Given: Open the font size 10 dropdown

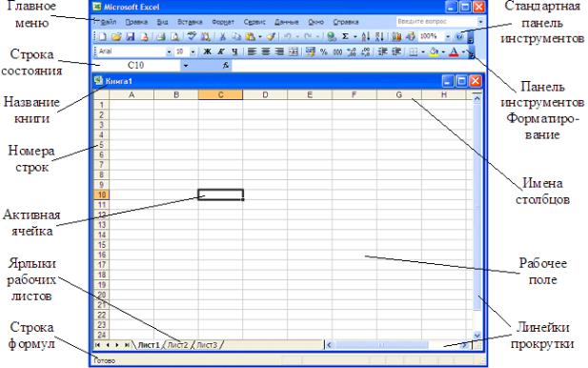Looking at the screenshot, I should pyautogui.click(x=193, y=51).
